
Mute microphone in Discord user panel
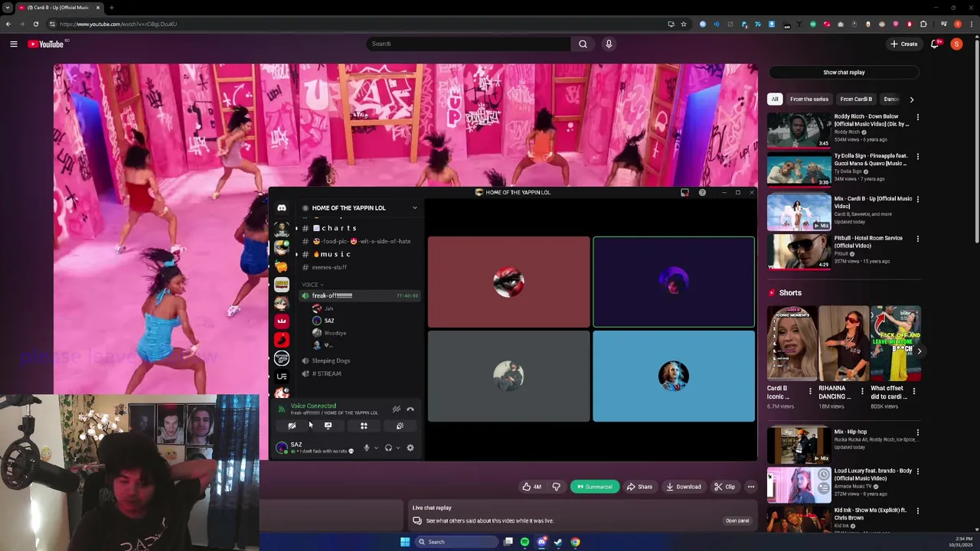pyautogui.click(x=367, y=448)
